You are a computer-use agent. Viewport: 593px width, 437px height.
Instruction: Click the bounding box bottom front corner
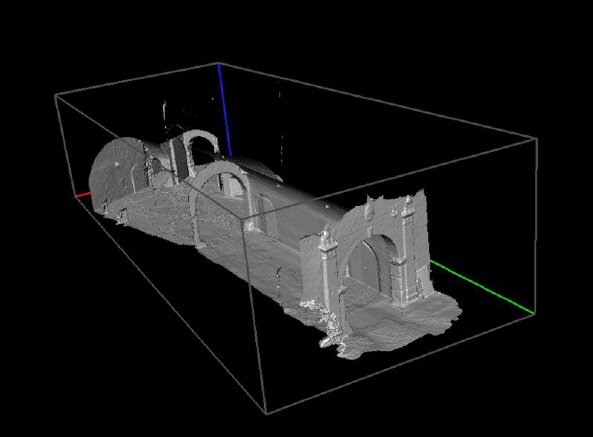(x=266, y=414)
